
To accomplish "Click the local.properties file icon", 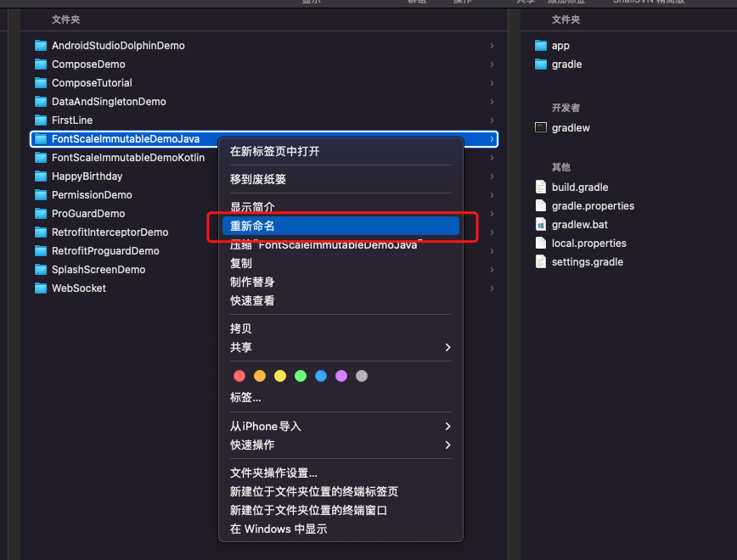I will (x=540, y=243).
